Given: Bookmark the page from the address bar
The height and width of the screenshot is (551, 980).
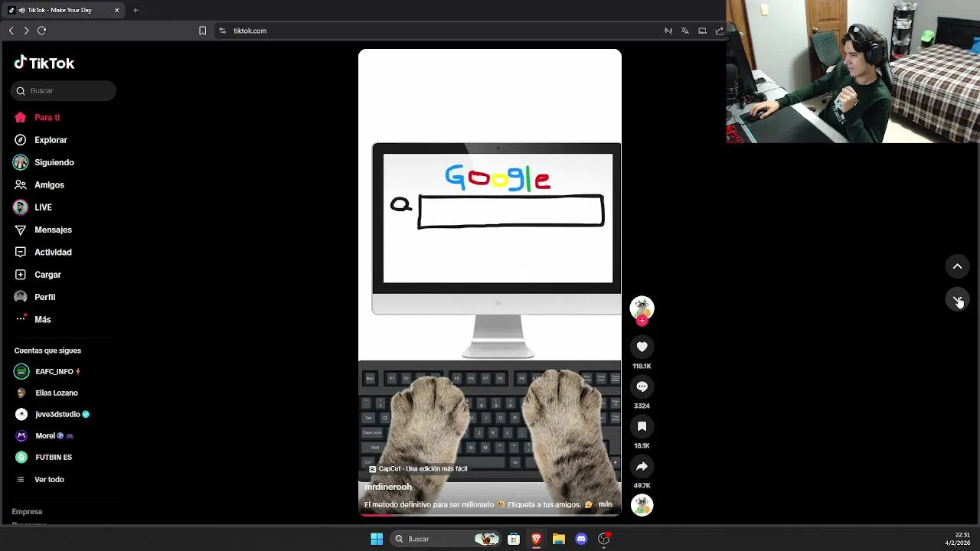Looking at the screenshot, I should tap(202, 31).
